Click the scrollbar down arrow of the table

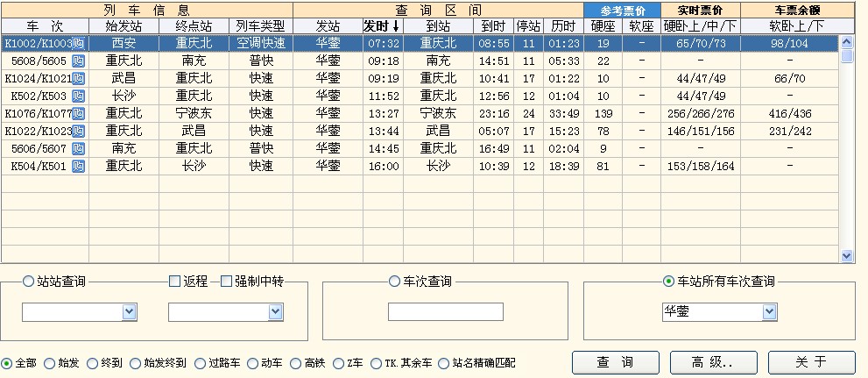847,255
